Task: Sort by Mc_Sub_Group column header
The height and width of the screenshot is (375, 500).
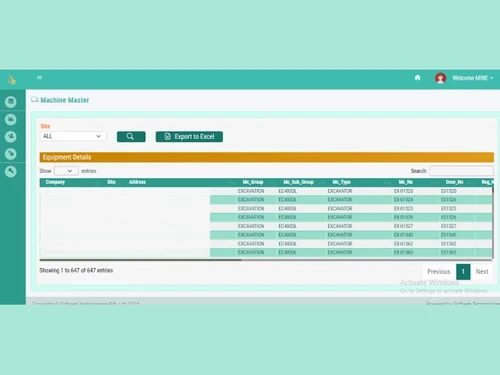Action: (298, 182)
